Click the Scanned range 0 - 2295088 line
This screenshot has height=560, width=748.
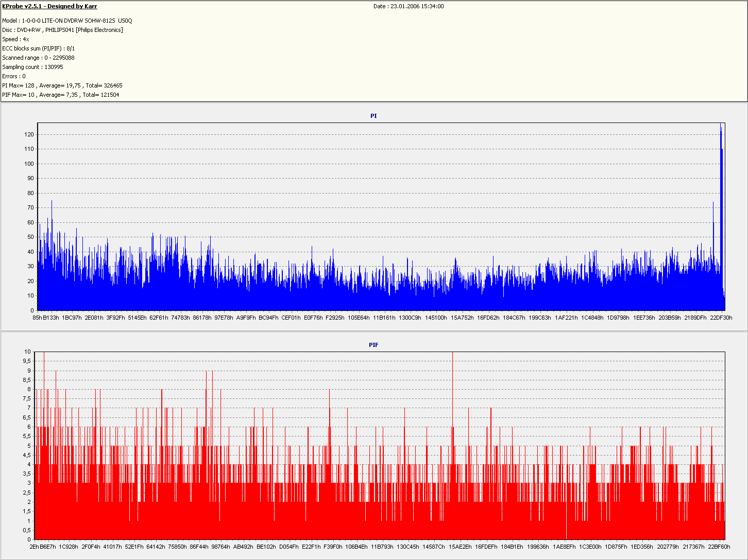click(x=38, y=58)
